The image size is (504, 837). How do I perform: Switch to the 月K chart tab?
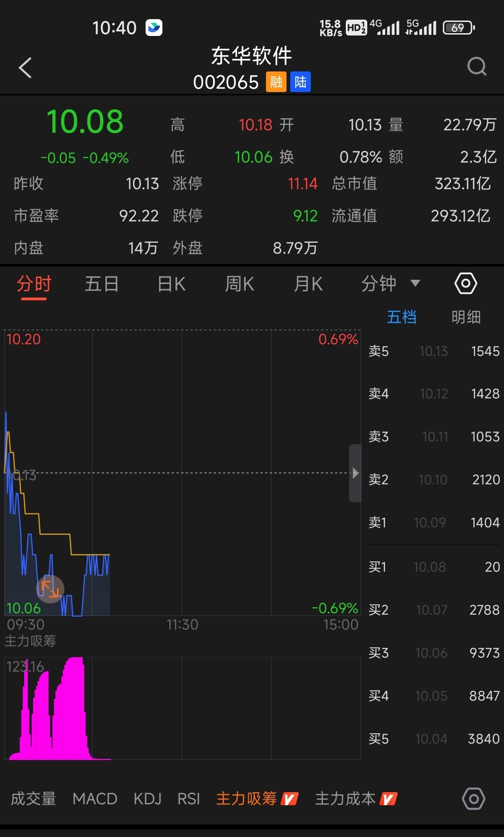(308, 284)
